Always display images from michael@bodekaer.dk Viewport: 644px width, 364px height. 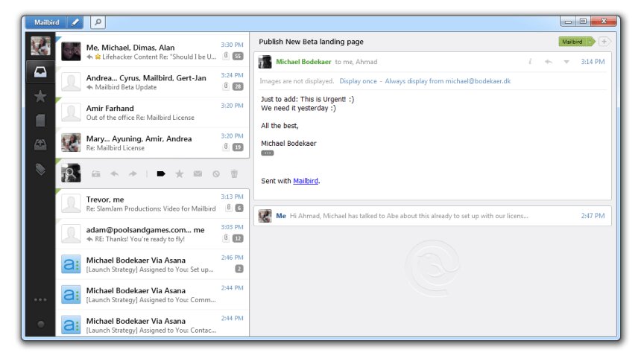point(448,81)
